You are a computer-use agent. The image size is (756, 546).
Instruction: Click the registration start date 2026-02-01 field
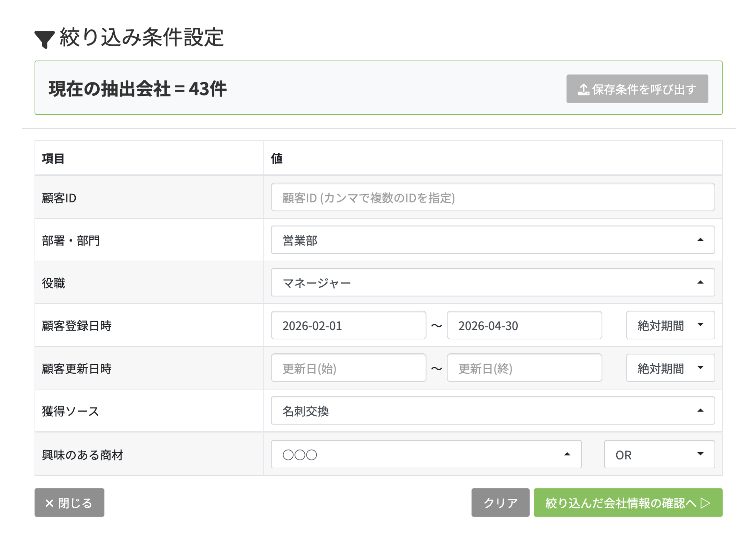pos(348,325)
